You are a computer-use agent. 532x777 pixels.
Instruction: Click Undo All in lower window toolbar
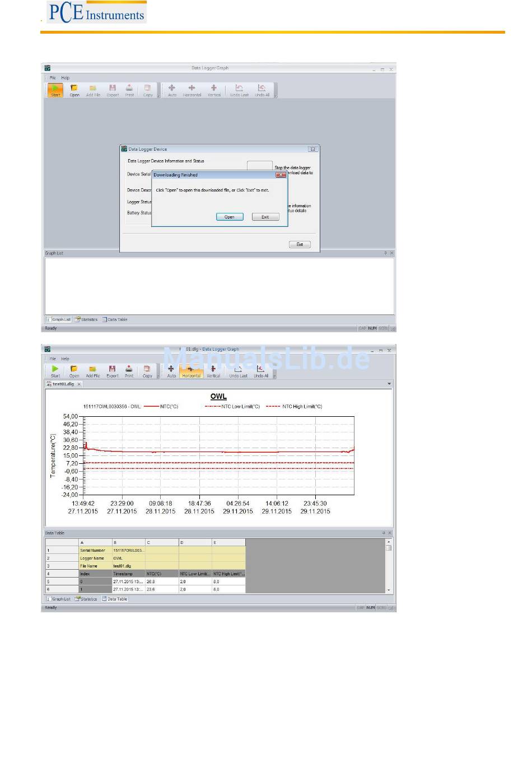tap(260, 371)
